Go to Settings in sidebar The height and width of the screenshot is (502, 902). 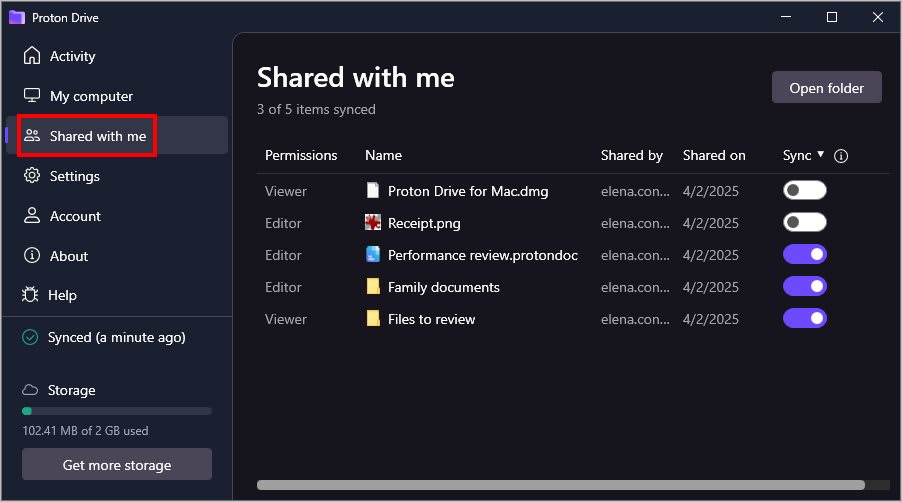(117, 176)
